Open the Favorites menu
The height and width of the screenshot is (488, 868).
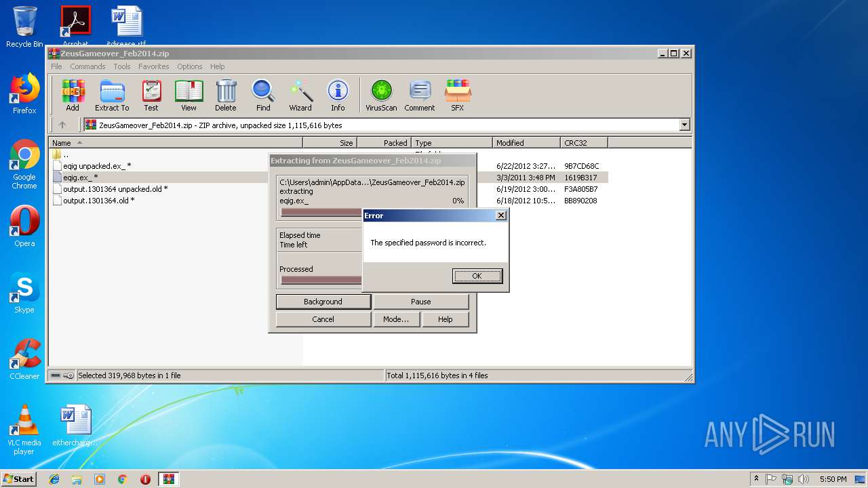click(x=154, y=66)
